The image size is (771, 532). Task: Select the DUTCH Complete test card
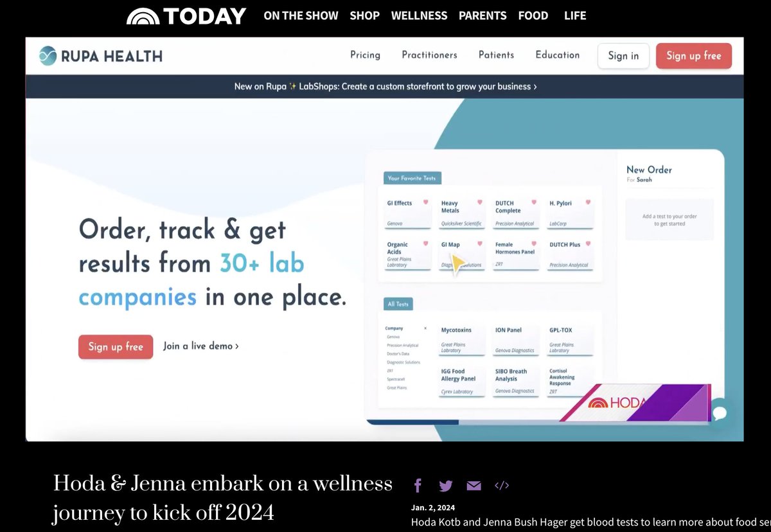click(x=516, y=213)
